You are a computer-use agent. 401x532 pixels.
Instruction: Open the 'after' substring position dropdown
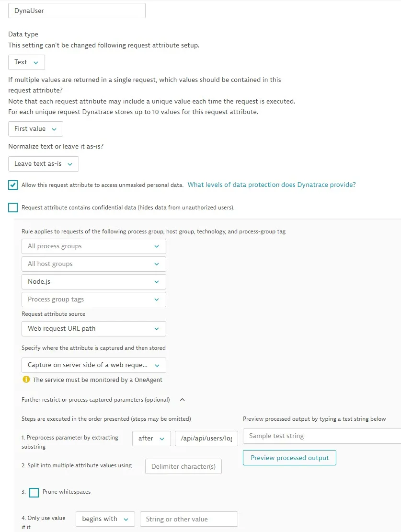[151, 439]
